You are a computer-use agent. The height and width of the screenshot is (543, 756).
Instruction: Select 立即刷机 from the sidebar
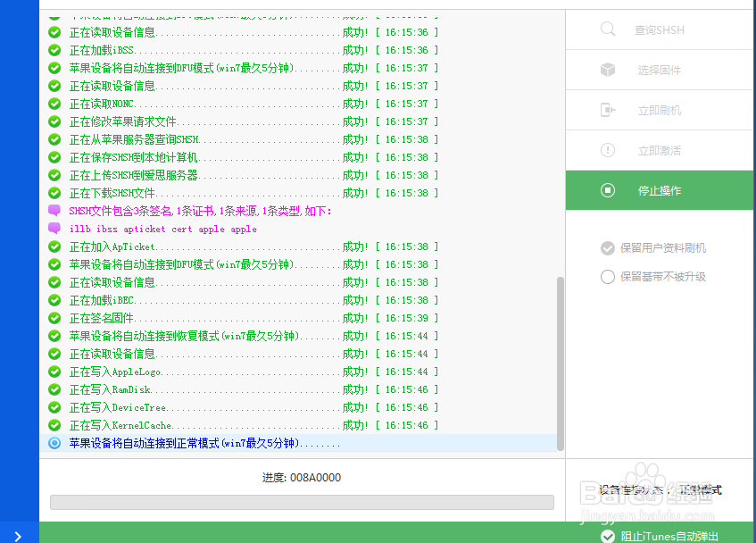point(660,109)
